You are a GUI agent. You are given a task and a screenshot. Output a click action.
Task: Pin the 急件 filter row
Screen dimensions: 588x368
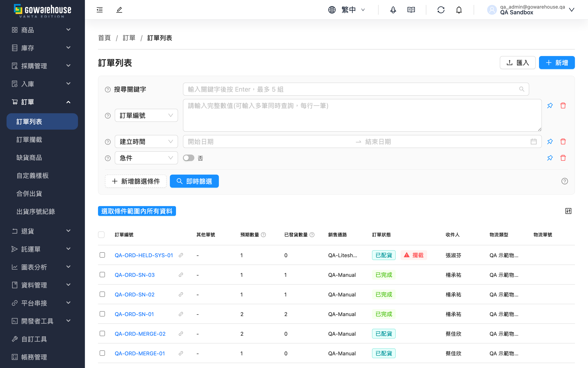pyautogui.click(x=550, y=158)
